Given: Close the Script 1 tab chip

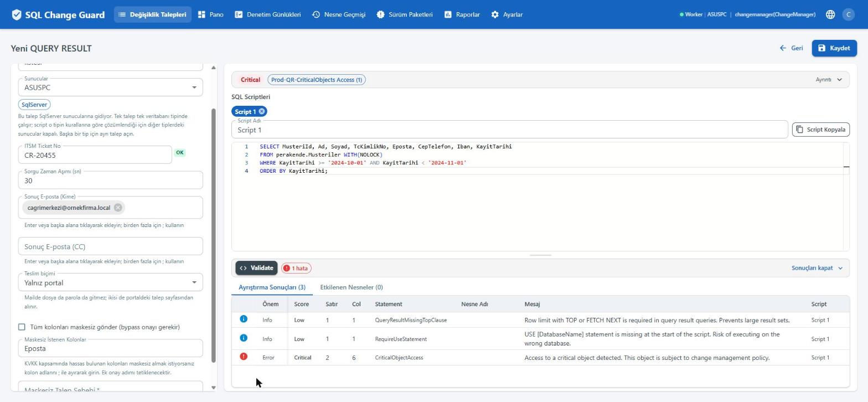Looking at the screenshot, I should [x=262, y=111].
